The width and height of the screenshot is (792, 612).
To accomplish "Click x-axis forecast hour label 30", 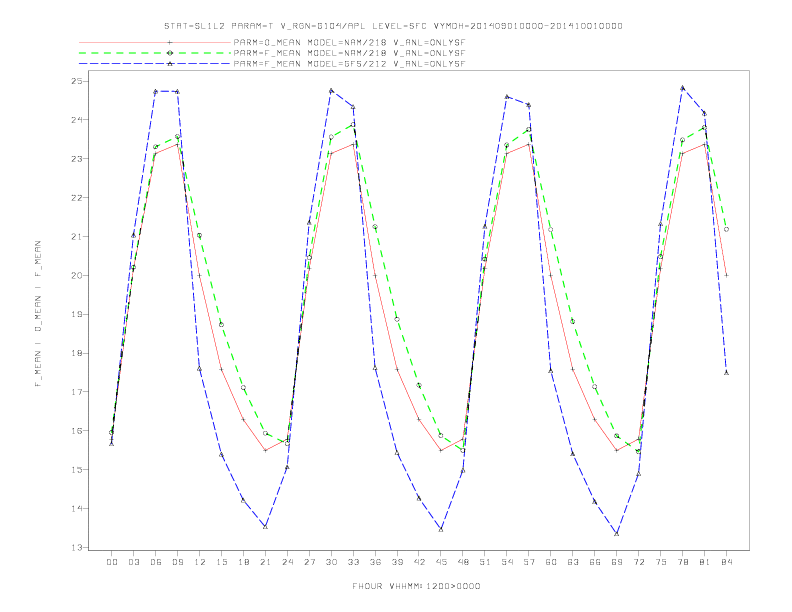I will pyautogui.click(x=331, y=562).
